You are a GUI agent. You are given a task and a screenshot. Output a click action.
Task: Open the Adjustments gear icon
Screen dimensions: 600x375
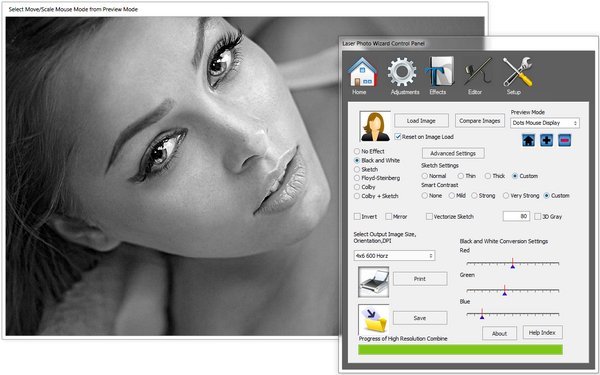click(402, 72)
